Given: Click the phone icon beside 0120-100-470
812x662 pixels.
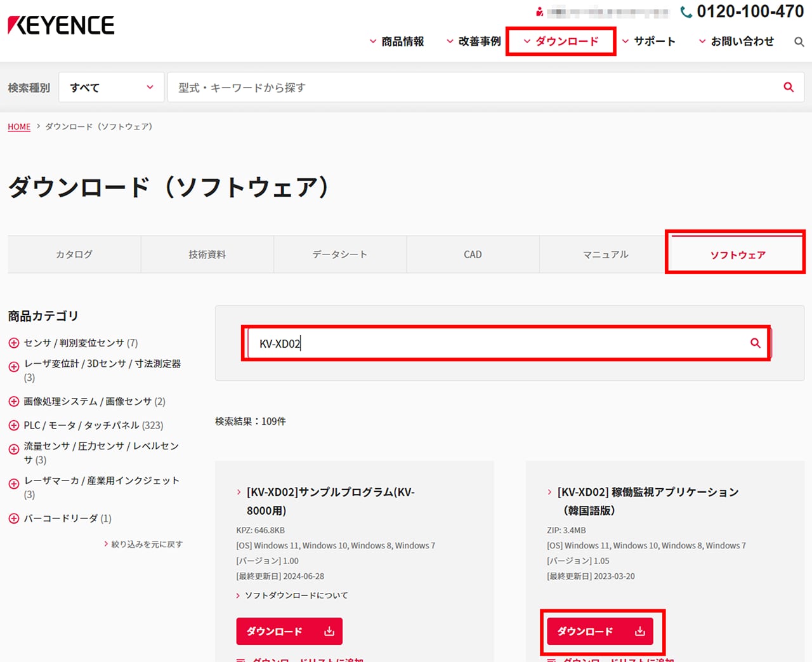Looking at the screenshot, I should pyautogui.click(x=686, y=12).
